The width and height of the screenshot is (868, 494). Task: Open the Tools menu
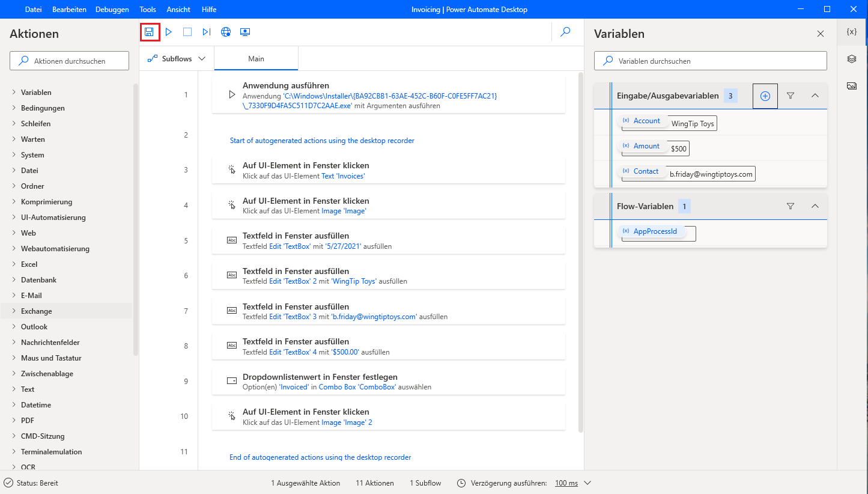click(148, 10)
